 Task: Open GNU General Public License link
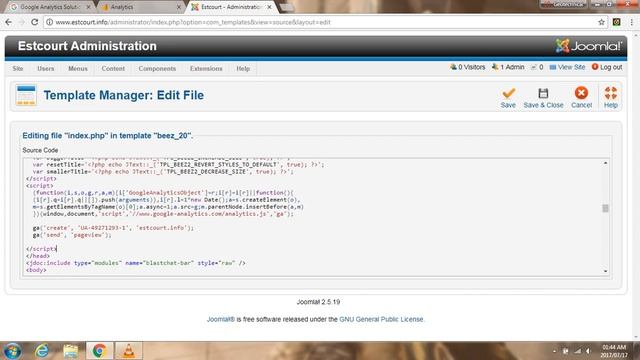(x=381, y=319)
